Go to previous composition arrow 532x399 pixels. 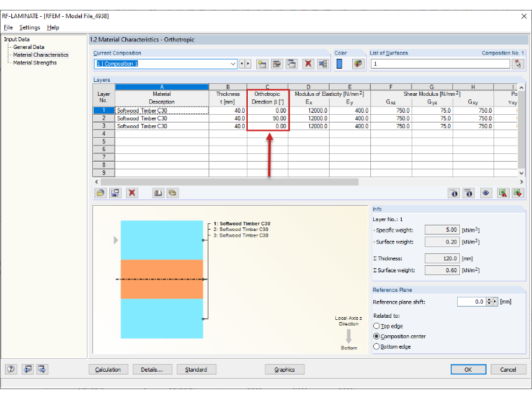(x=242, y=64)
